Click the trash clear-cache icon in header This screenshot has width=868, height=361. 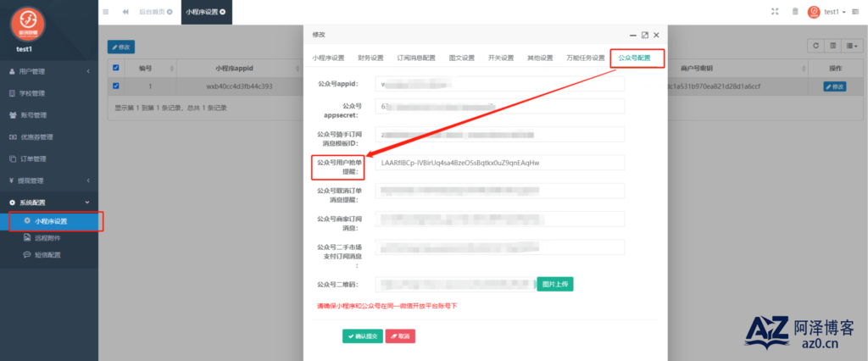(x=795, y=12)
